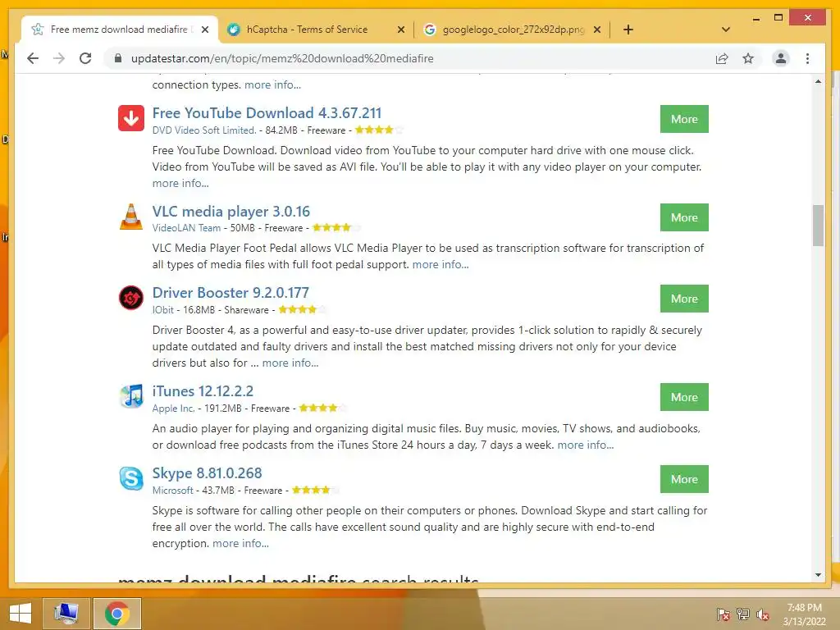Click more info link in VLC description

pyautogui.click(x=441, y=264)
